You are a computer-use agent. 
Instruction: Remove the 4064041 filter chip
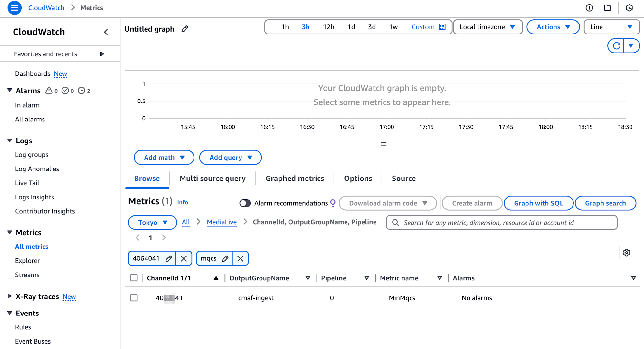(184, 258)
